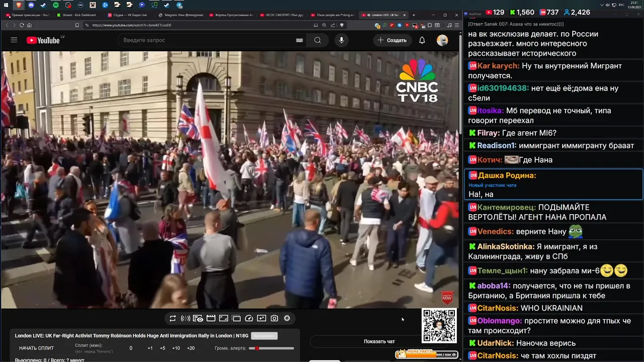Expand the system tray hidden icons chevron
Viewport: 644px width, 362px height.
(x=602, y=5)
